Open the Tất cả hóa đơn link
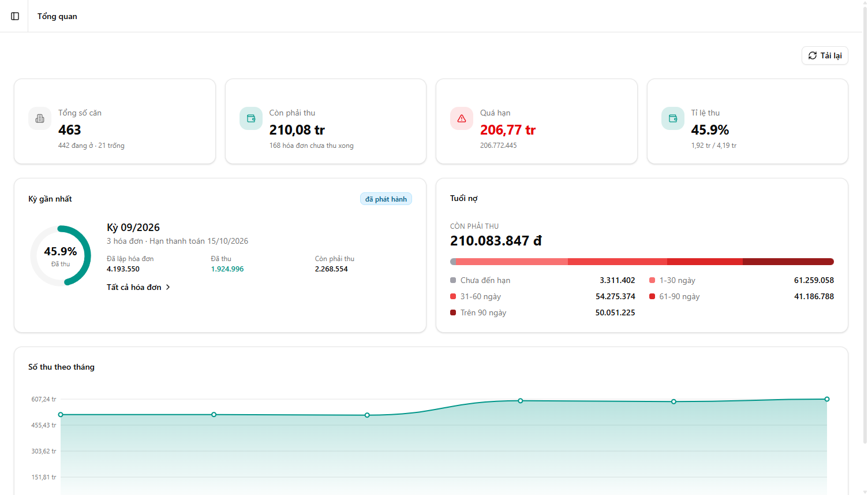Viewport: 868px width, 495px height. point(139,287)
